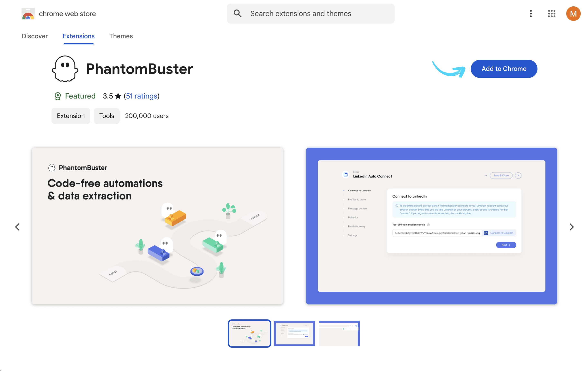Click the Chrome Web Store logo icon
This screenshot has height=371, width=588.
coord(28,14)
